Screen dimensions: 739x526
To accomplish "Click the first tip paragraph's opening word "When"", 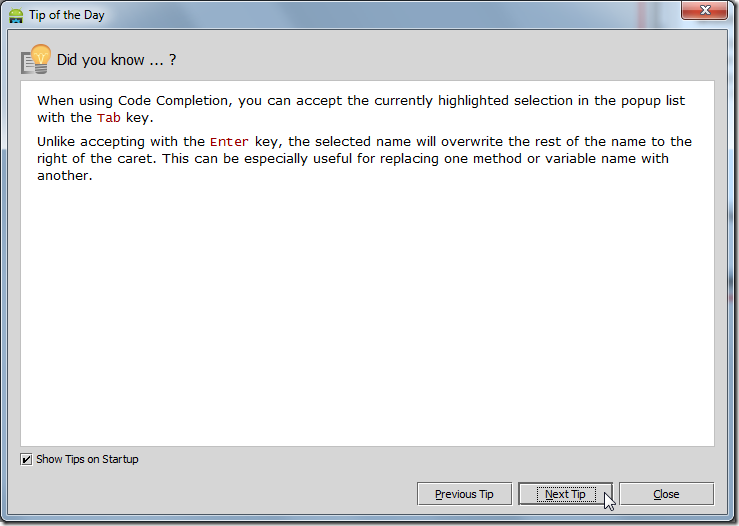I will pyautogui.click(x=57, y=101).
